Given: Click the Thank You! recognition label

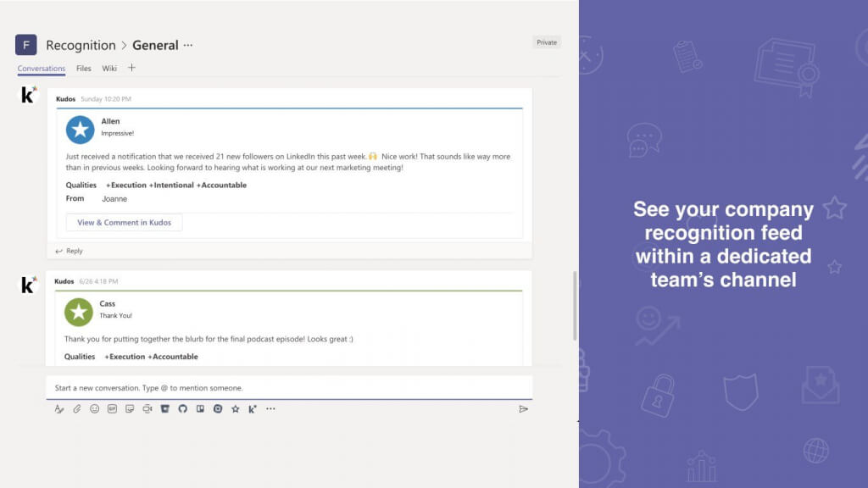Looking at the screenshot, I should pyautogui.click(x=115, y=316).
